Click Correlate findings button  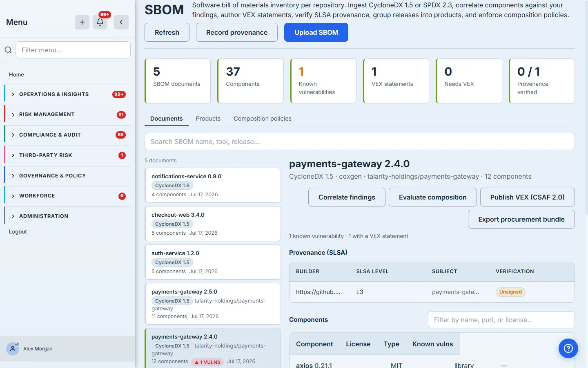point(347,197)
